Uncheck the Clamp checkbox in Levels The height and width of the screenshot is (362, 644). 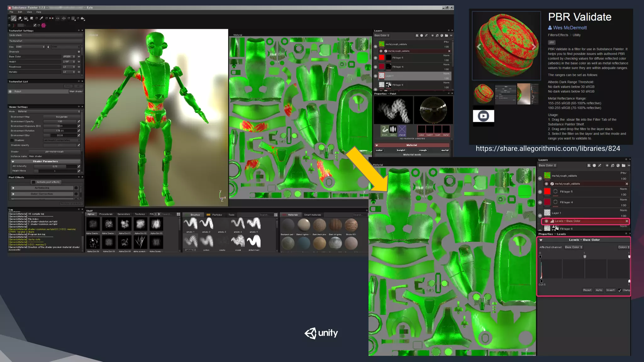[620, 290]
